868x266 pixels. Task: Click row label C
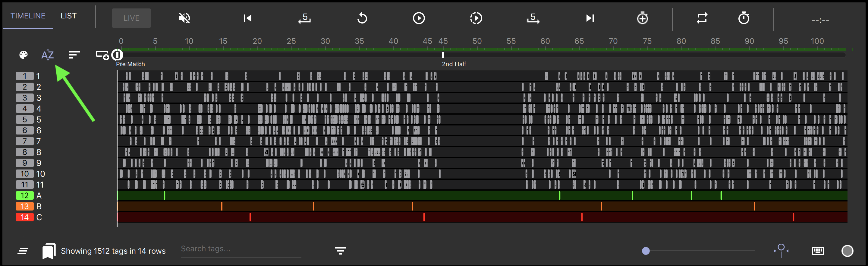(39, 217)
